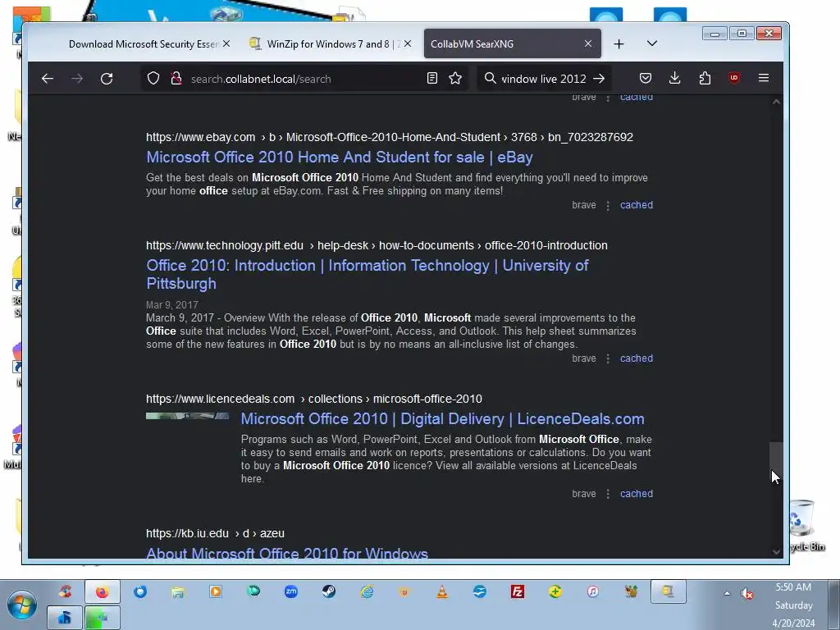The width and height of the screenshot is (840, 630).
Task: Launch FileZilla from the taskbar
Action: 518,591
